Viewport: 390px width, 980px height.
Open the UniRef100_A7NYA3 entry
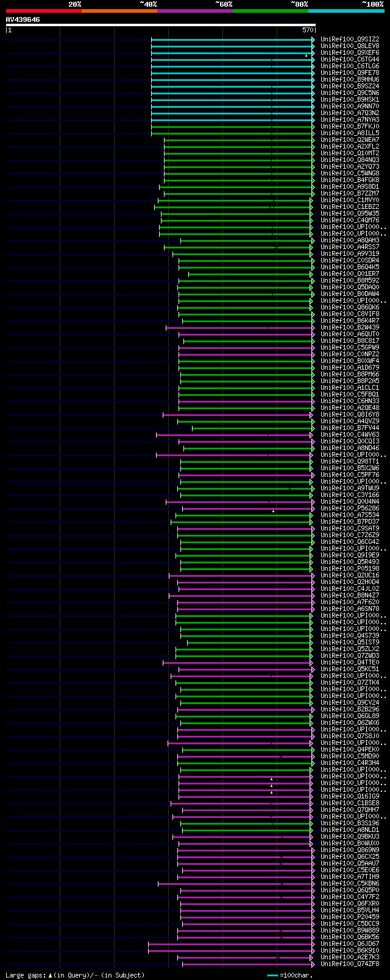click(350, 120)
